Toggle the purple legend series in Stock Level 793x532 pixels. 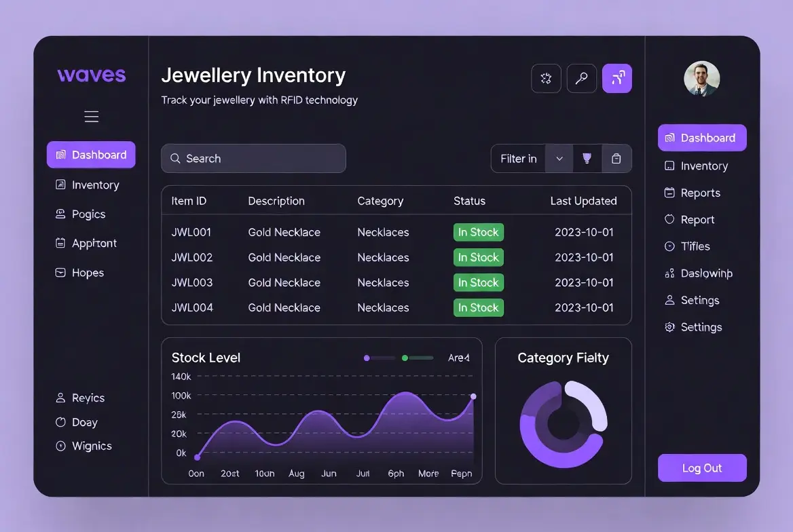(x=379, y=358)
